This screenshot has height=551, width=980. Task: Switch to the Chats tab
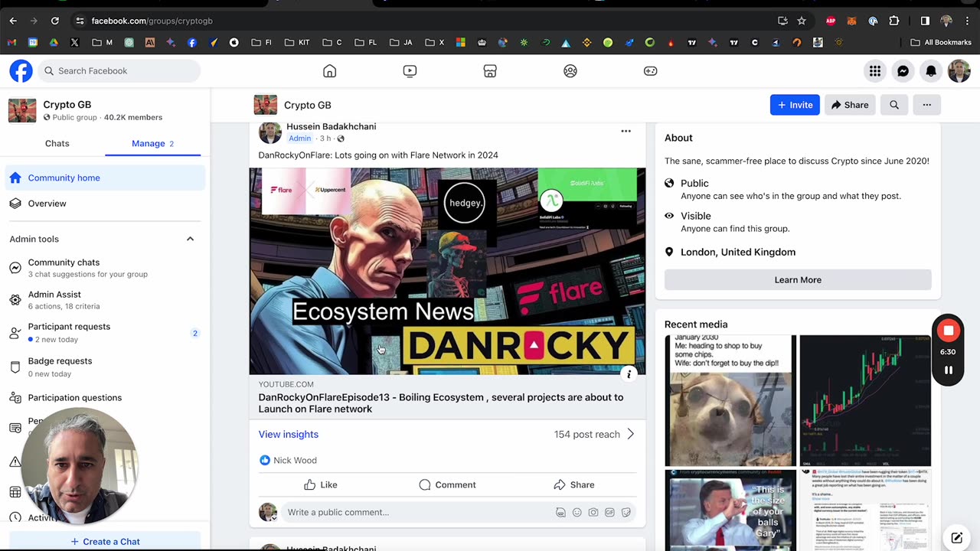[57, 143]
